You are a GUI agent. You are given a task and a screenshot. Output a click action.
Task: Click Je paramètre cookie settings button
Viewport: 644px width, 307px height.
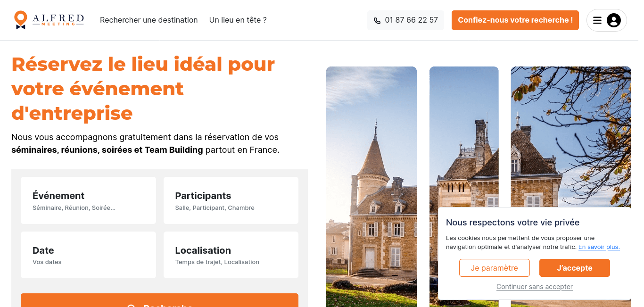[495, 268]
